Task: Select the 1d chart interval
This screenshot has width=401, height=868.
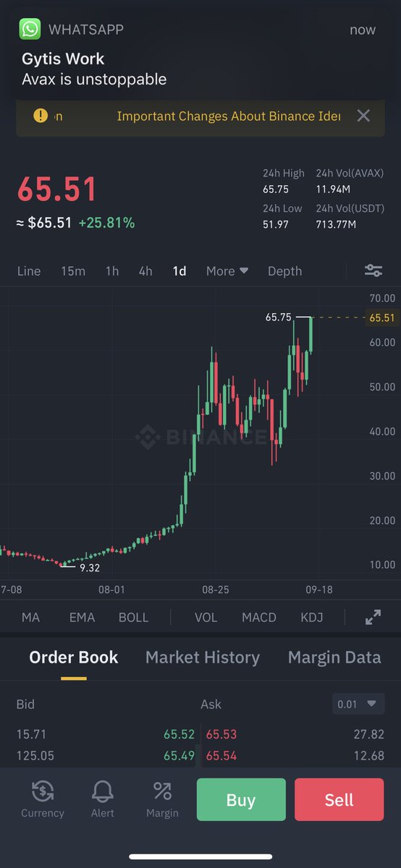Action: tap(180, 271)
